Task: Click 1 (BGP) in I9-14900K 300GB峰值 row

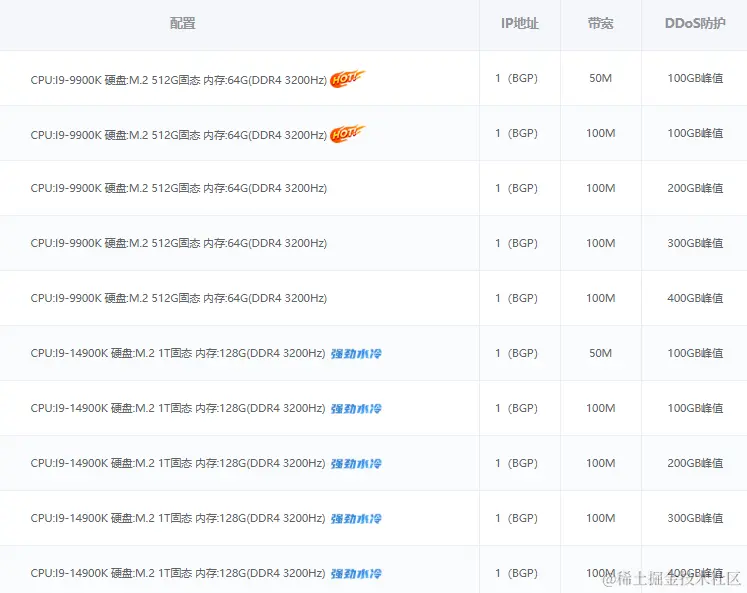Action: [516, 518]
